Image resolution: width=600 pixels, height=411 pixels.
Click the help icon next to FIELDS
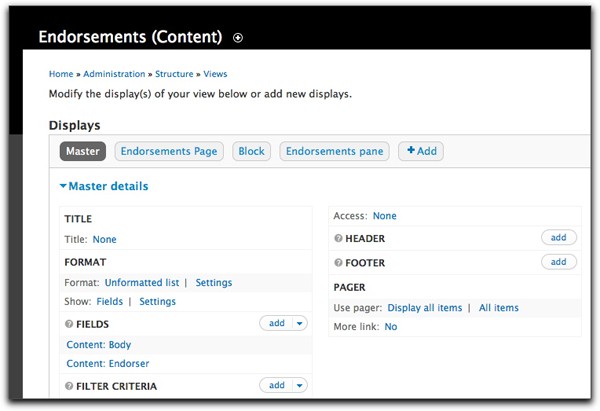pyautogui.click(x=69, y=324)
